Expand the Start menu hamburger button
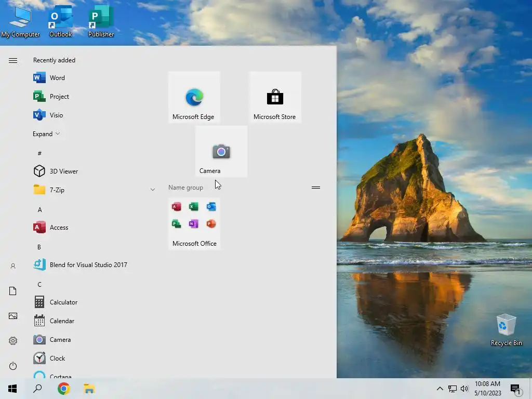Viewport: 532px width, 399px height. 13,60
